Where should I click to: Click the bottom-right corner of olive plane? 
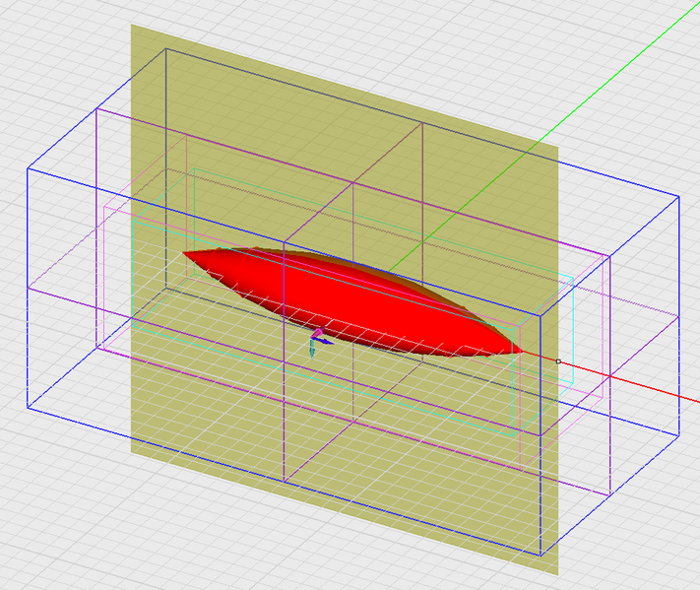[x=557, y=575]
